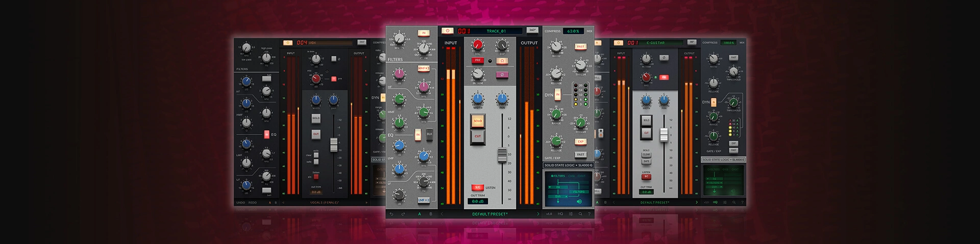
Task: Click the speaker icon in the routing display
Action: click(579, 202)
